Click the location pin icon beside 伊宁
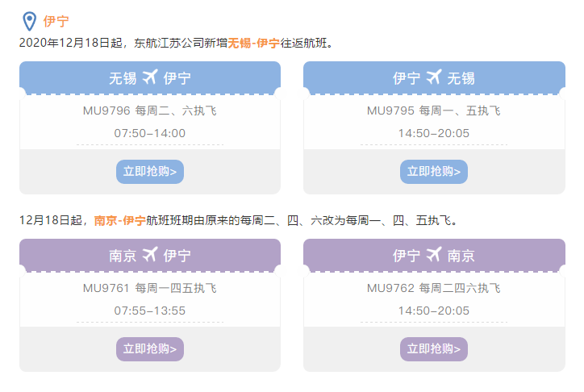 tap(30, 21)
